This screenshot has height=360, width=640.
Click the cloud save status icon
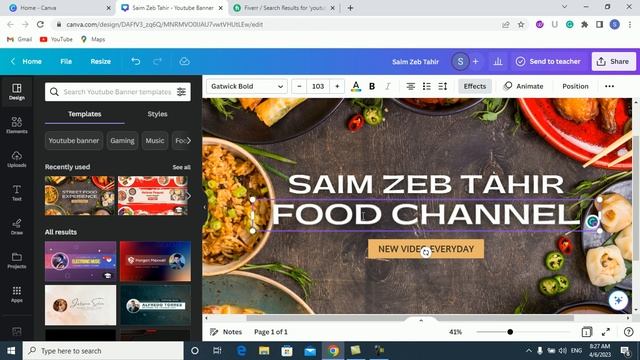184,61
